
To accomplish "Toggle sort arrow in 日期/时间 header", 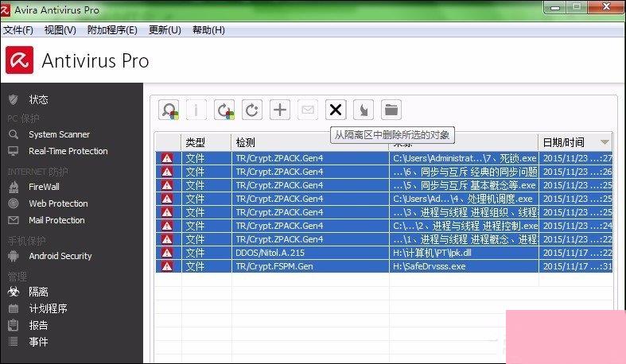I will click(605, 142).
